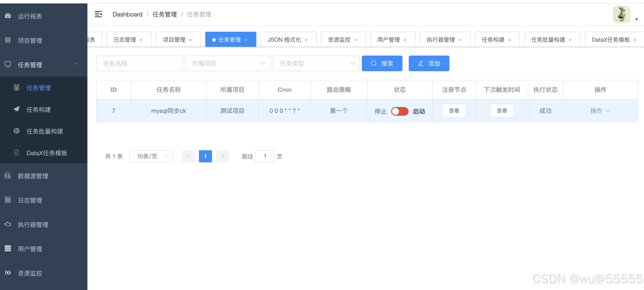Click the 运行报表 dashboard icon in sidebar

click(8, 16)
